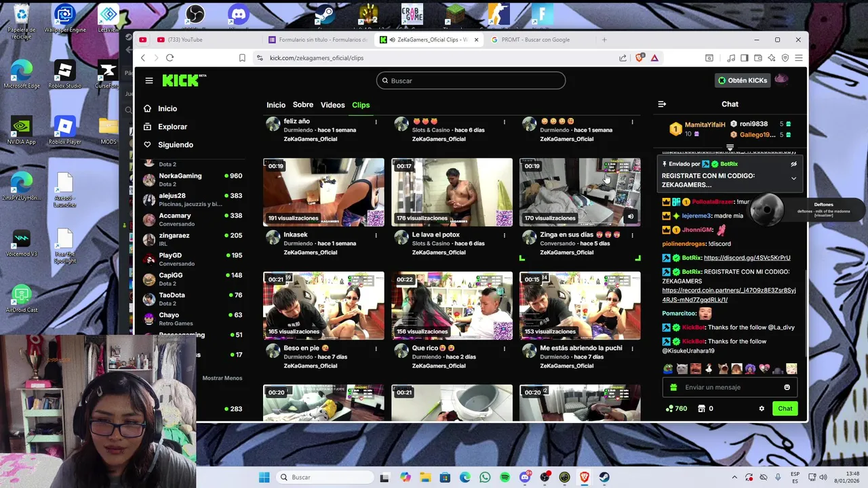
Task: Open the Brave playlist music-note icon
Action: click(x=730, y=58)
